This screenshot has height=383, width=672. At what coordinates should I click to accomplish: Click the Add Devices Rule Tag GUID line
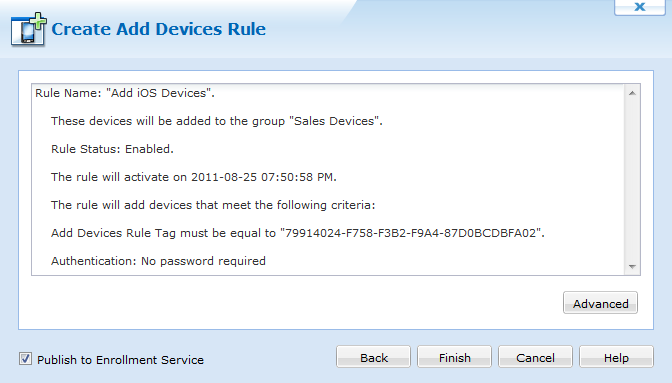tap(297, 233)
